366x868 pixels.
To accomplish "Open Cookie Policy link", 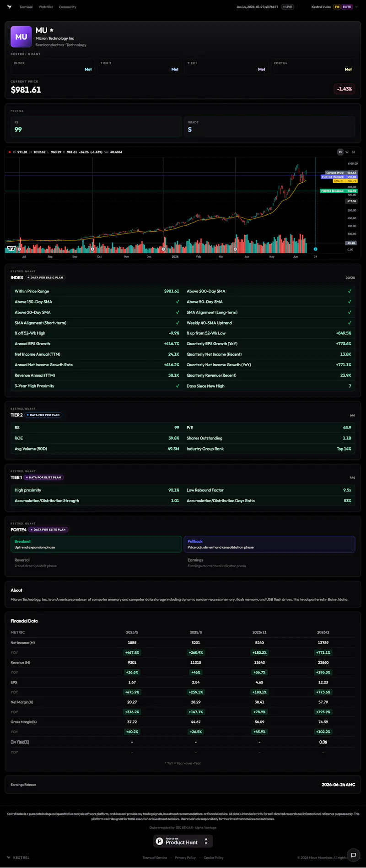I will [x=214, y=857].
